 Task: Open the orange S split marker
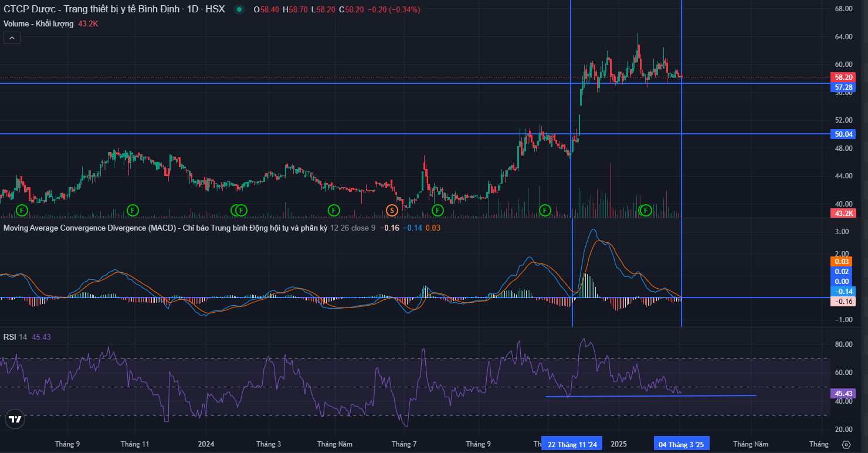coord(392,209)
